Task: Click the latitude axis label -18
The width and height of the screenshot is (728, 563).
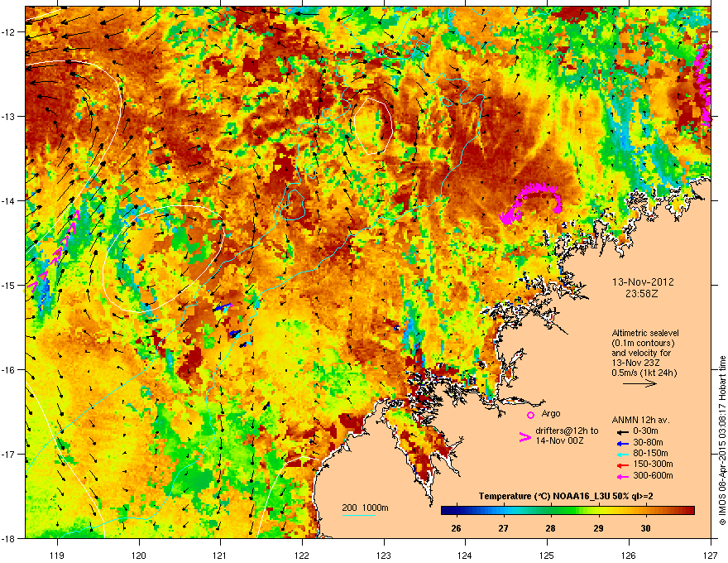Action: (x=9, y=538)
